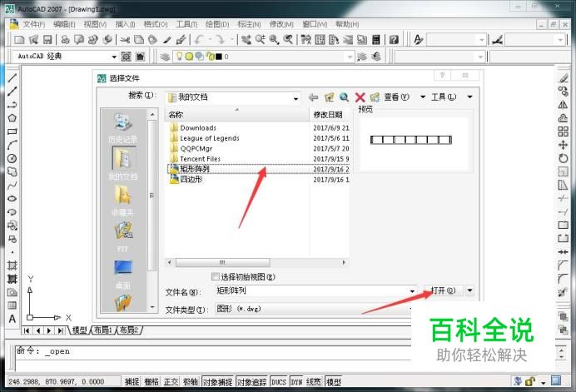Open the 格式 menu
Viewport: 576px width, 392px height.
[156, 24]
